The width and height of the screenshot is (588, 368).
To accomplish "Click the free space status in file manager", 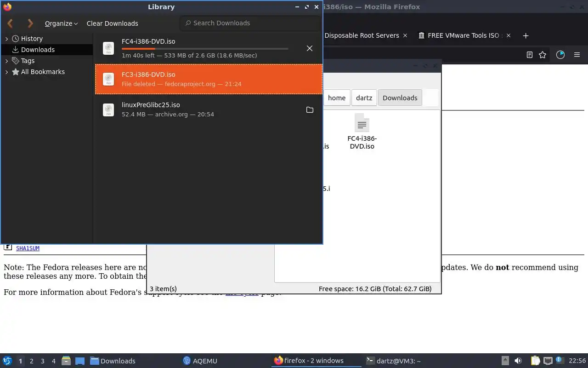I will pos(375,289).
